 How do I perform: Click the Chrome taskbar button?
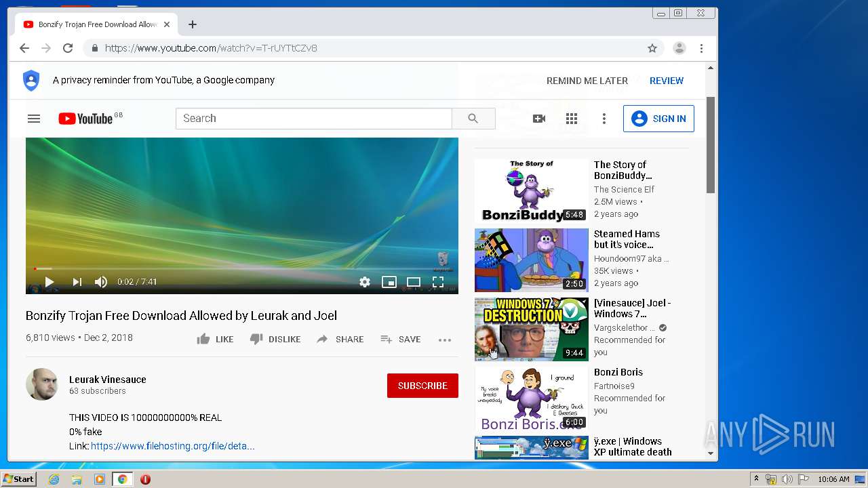122,479
